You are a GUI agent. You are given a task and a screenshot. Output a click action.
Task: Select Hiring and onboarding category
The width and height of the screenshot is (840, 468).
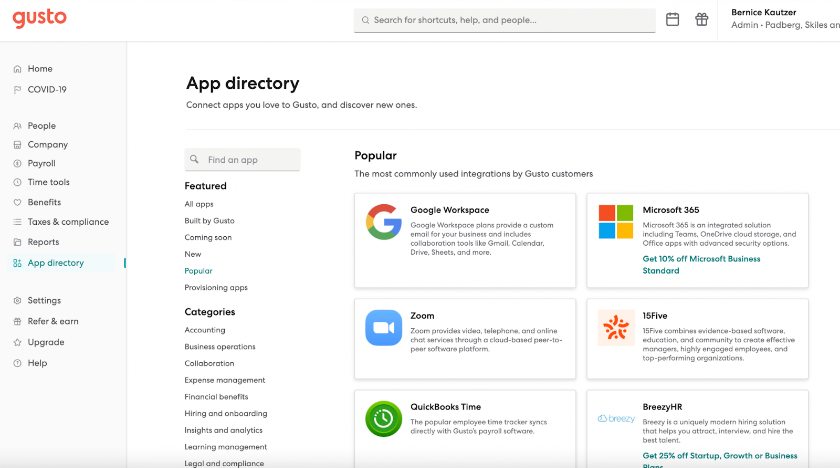tap(226, 413)
